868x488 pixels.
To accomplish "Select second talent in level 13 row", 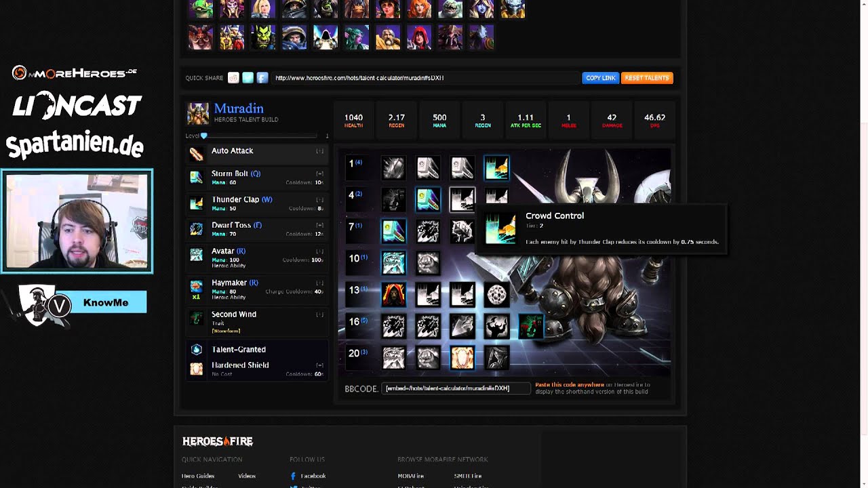I will coord(428,294).
